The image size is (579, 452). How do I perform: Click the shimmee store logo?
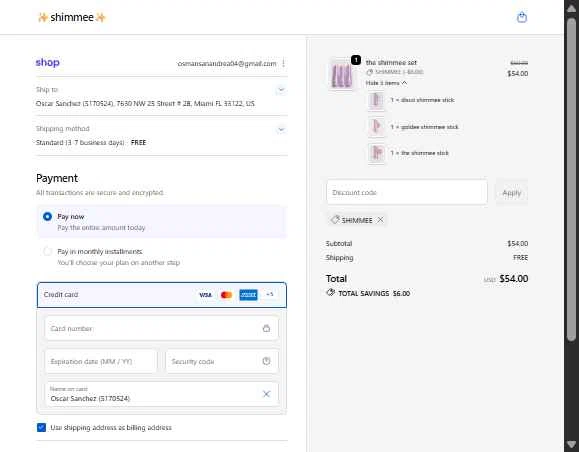(72, 17)
